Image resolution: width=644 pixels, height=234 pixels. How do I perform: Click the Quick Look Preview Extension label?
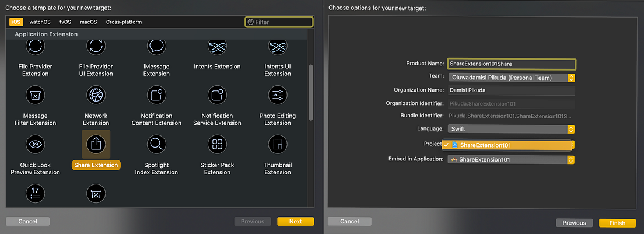(36, 168)
